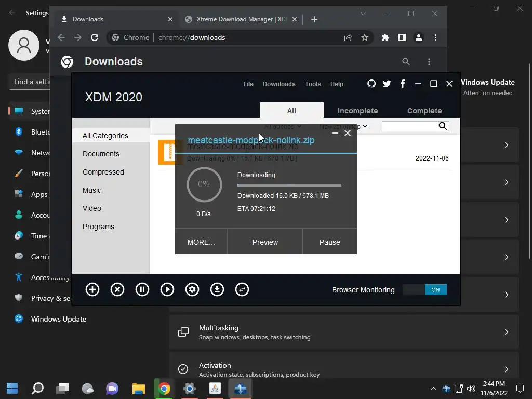The width and height of the screenshot is (532, 399).
Task: Open XDM File menu
Action: pos(248,84)
